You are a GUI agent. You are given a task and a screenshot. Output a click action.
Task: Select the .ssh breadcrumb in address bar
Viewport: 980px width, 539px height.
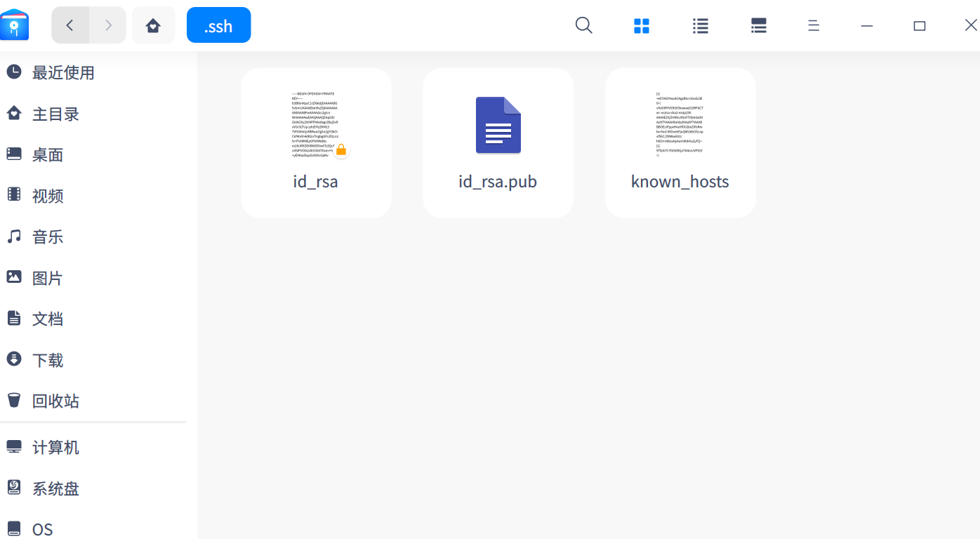click(x=218, y=25)
